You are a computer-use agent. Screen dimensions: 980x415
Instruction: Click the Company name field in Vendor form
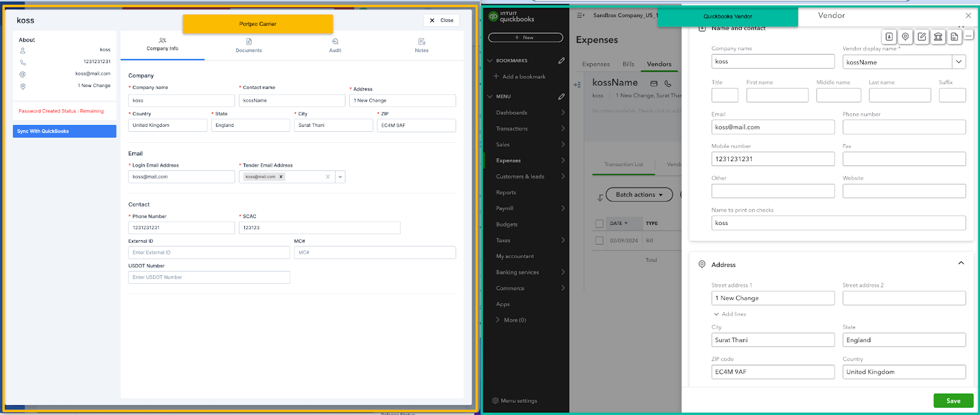[773, 61]
